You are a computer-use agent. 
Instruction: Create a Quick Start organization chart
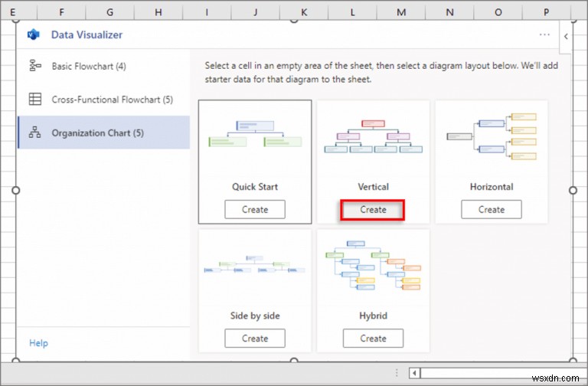[x=255, y=209]
